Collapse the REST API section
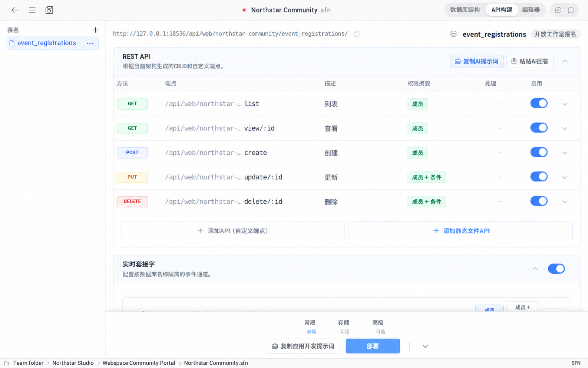The image size is (588, 368). [565, 61]
